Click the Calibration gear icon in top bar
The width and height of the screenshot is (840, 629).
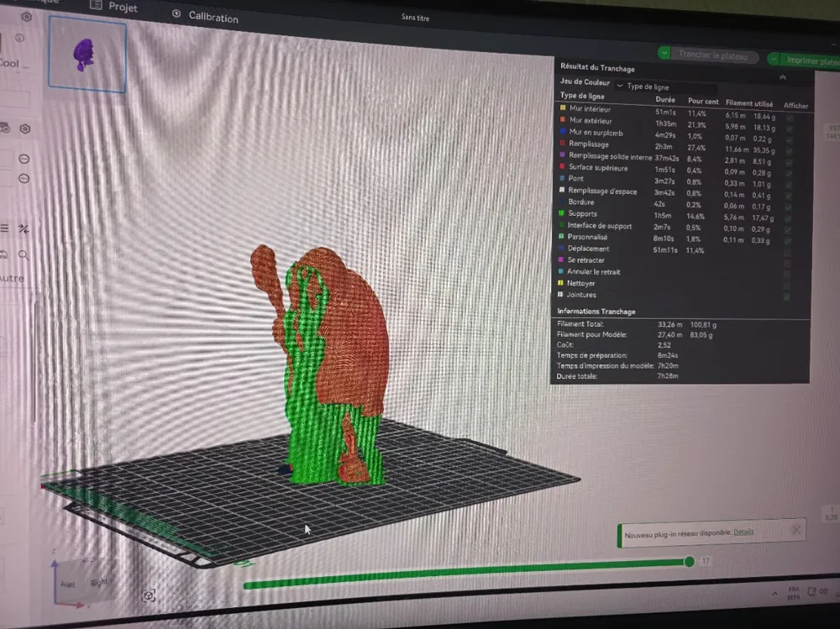176,13
